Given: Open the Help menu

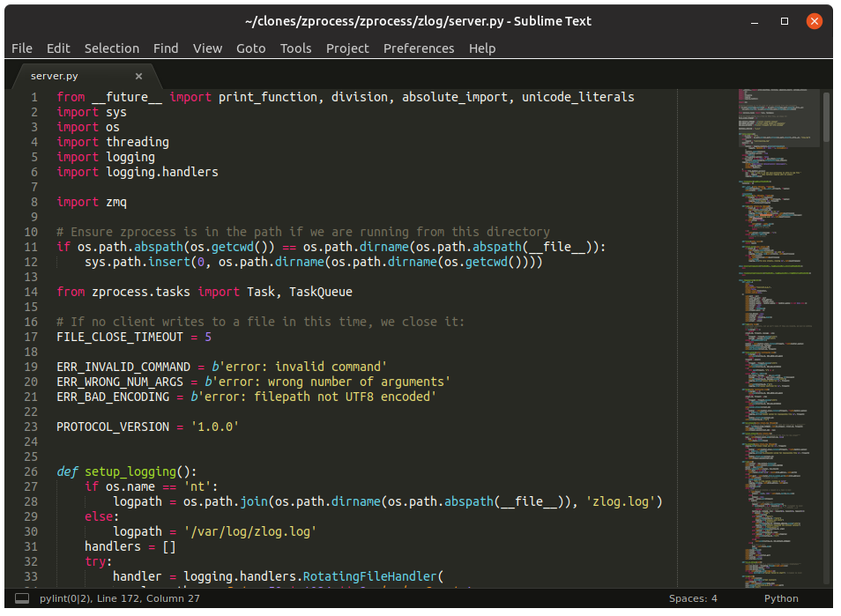Looking at the screenshot, I should pyautogui.click(x=482, y=48).
